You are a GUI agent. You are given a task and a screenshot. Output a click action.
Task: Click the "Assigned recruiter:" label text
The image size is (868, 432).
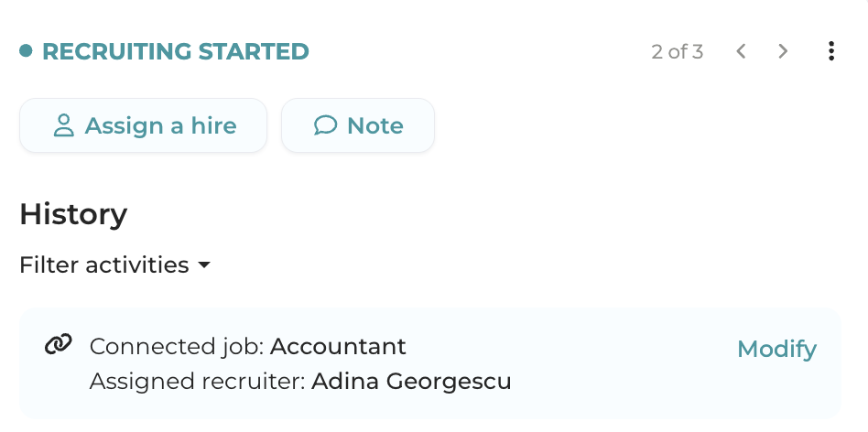(197, 381)
